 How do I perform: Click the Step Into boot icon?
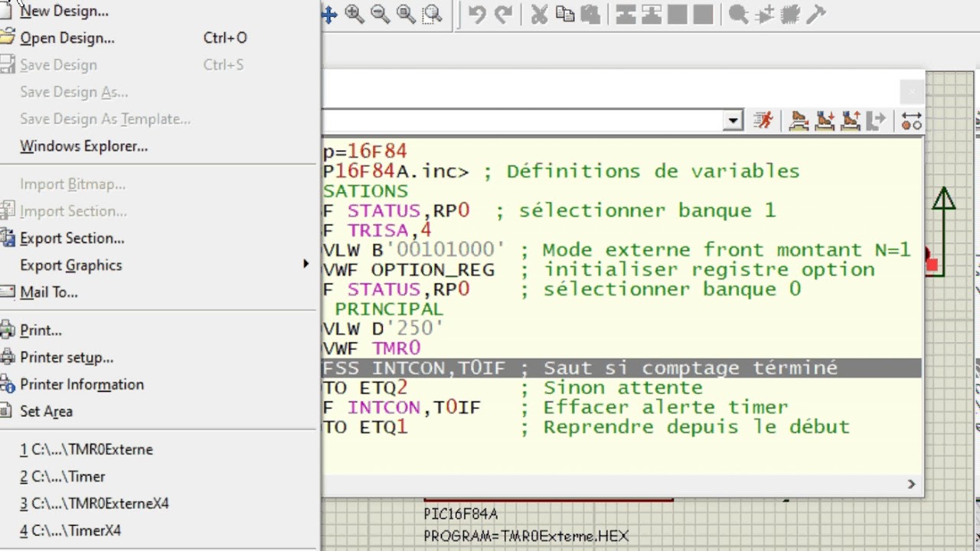825,120
